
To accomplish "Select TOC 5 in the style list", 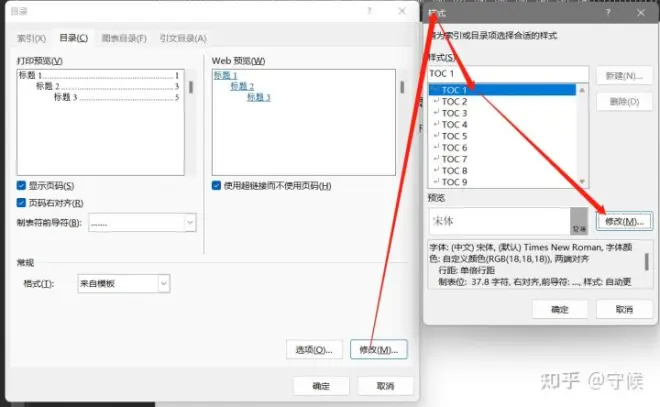I will [x=503, y=136].
